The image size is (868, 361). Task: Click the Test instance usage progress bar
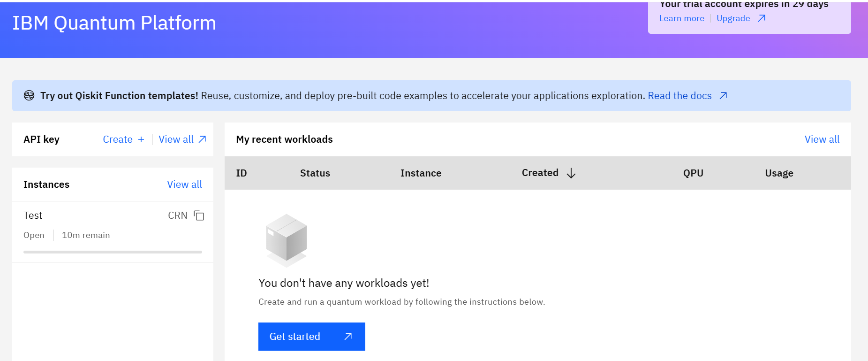(113, 252)
